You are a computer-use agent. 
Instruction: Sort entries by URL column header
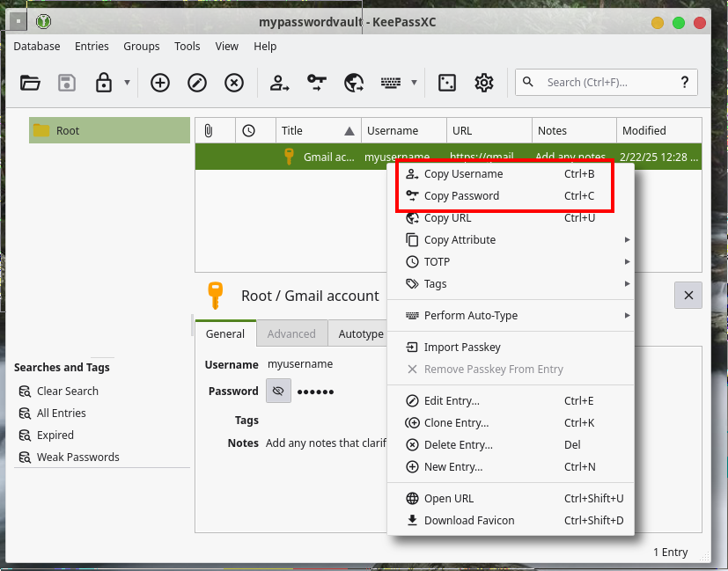(489, 131)
